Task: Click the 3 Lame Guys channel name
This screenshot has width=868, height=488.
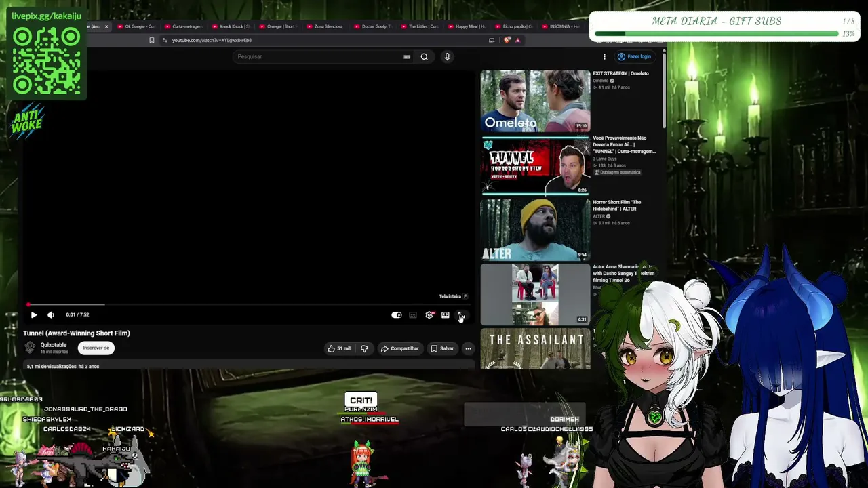Action: [606, 159]
